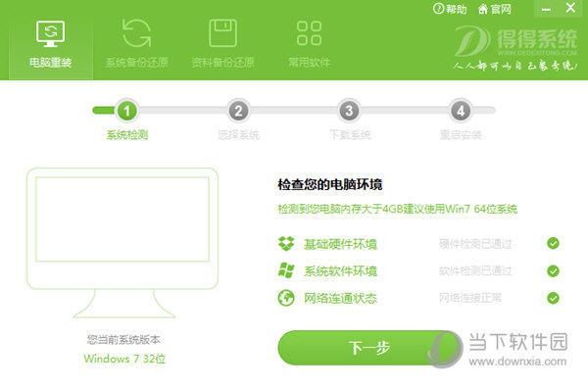Switch to 系统备份还原 tab

point(136,45)
